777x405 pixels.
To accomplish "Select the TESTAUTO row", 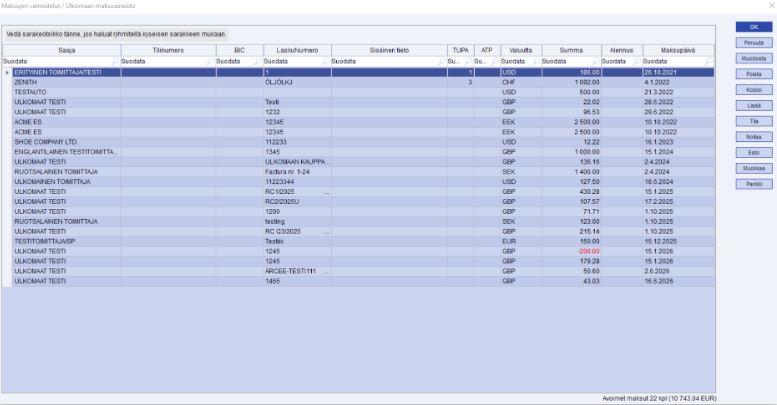I will tap(363, 92).
